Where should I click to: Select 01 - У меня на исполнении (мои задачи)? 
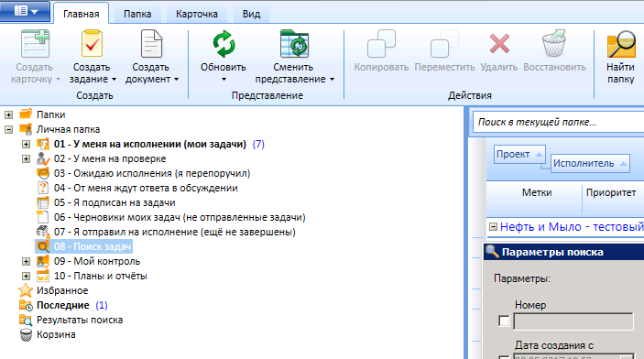coord(150,144)
